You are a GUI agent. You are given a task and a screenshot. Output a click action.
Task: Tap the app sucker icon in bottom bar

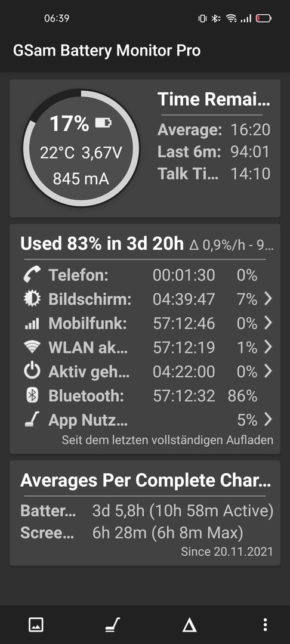pos(113,625)
